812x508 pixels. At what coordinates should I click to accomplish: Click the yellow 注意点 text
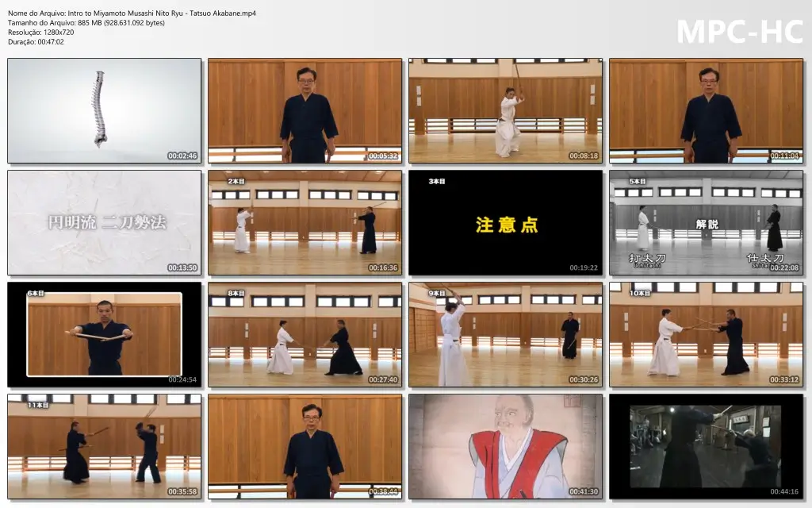[507, 225]
